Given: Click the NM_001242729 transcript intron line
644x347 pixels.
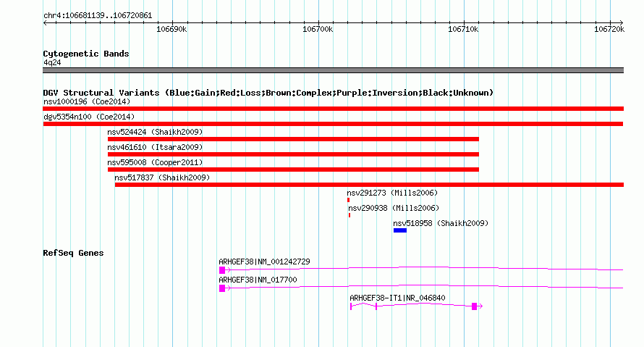Looking at the screenshot, I should [425, 267].
